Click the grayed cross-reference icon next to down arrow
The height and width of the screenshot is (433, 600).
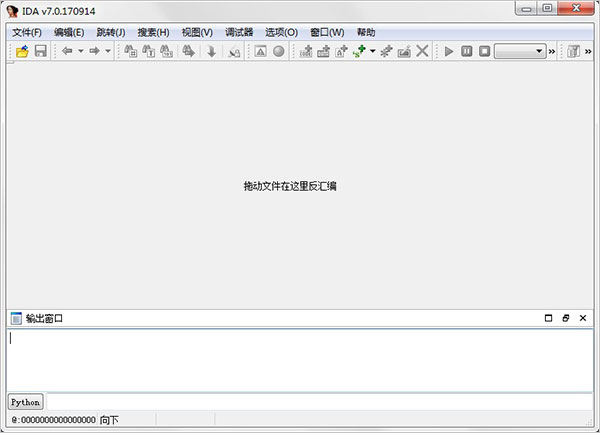click(x=234, y=51)
